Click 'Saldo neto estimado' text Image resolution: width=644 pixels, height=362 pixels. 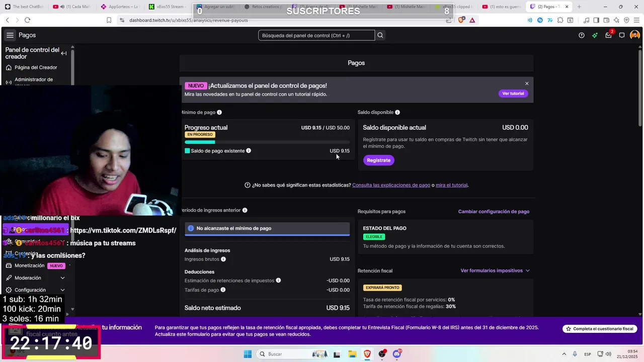(212, 308)
